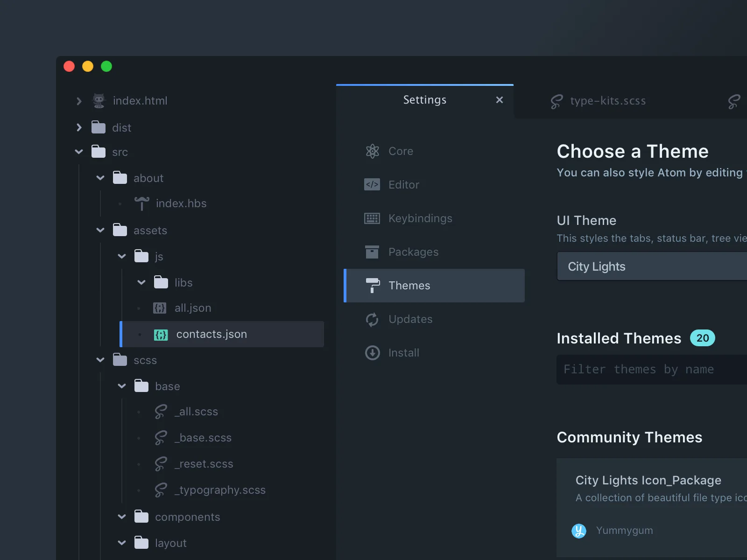Open all.json file in the tree
The height and width of the screenshot is (560, 747).
click(192, 308)
